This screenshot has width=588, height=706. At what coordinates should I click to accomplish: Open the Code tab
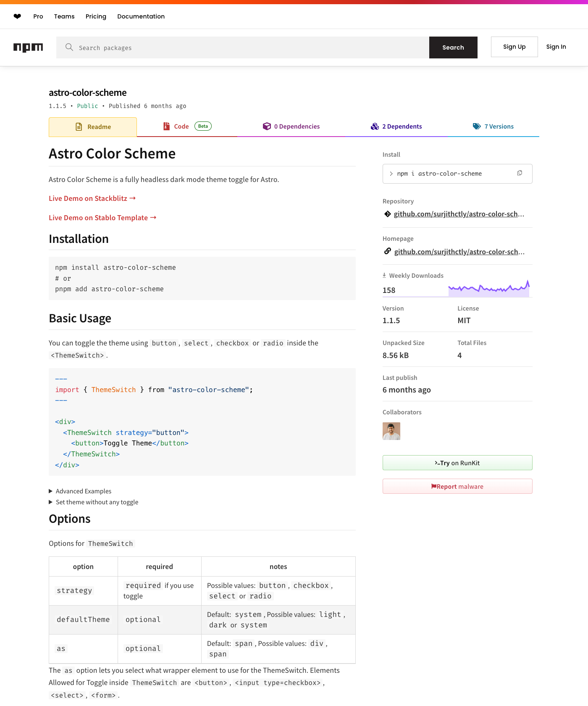(x=187, y=126)
